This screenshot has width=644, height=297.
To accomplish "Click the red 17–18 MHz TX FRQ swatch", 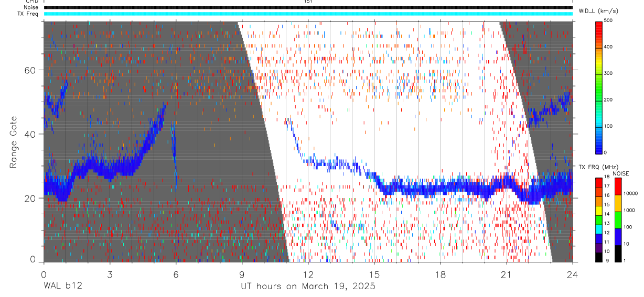I will coord(599,183).
